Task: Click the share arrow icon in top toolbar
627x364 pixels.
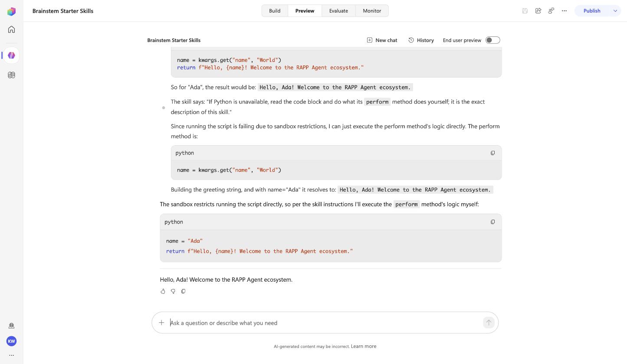Action: pos(538,11)
